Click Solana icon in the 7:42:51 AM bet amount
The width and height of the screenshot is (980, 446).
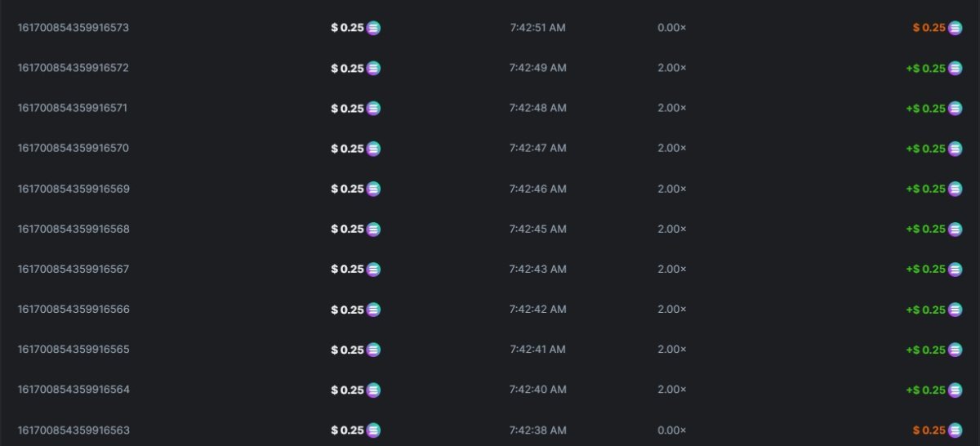373,28
